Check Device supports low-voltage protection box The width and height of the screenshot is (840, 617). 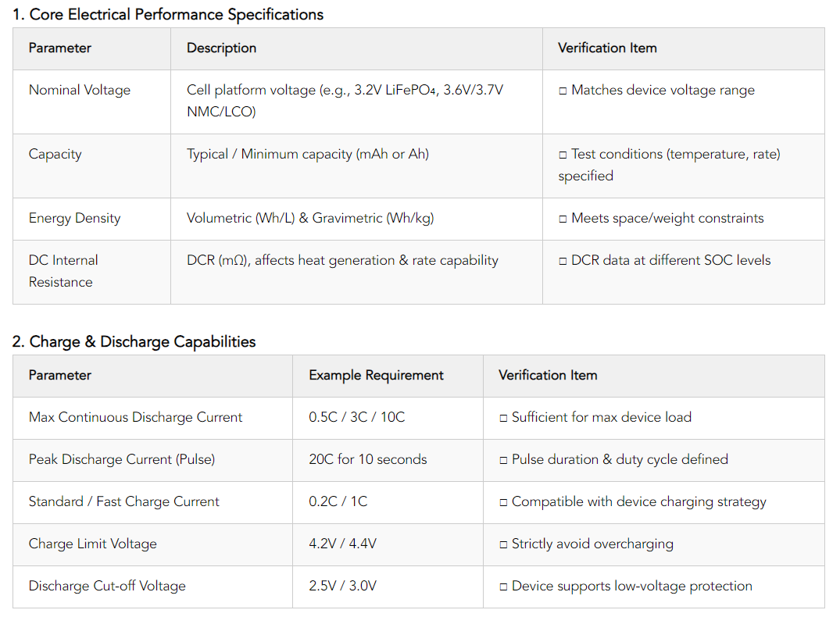tap(503, 587)
